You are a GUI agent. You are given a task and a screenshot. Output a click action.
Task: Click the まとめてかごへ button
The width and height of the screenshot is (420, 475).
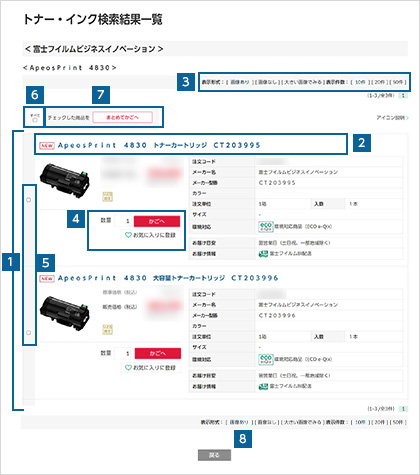click(x=122, y=117)
